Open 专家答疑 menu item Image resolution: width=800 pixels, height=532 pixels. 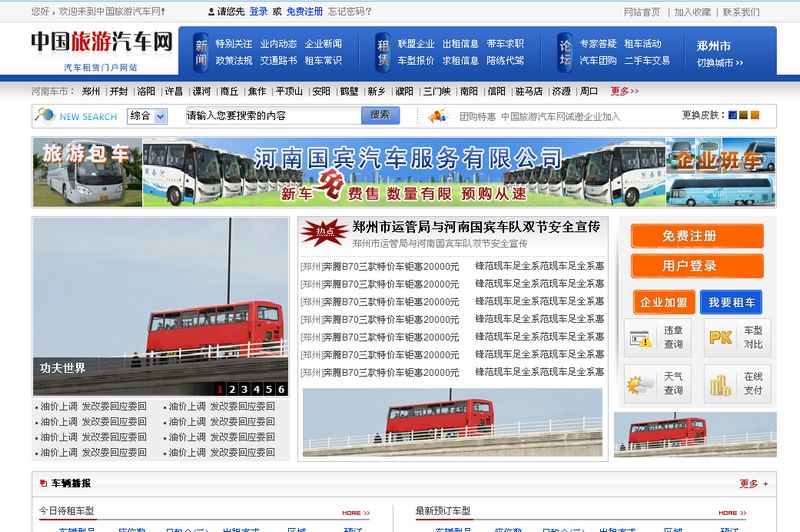[598, 44]
